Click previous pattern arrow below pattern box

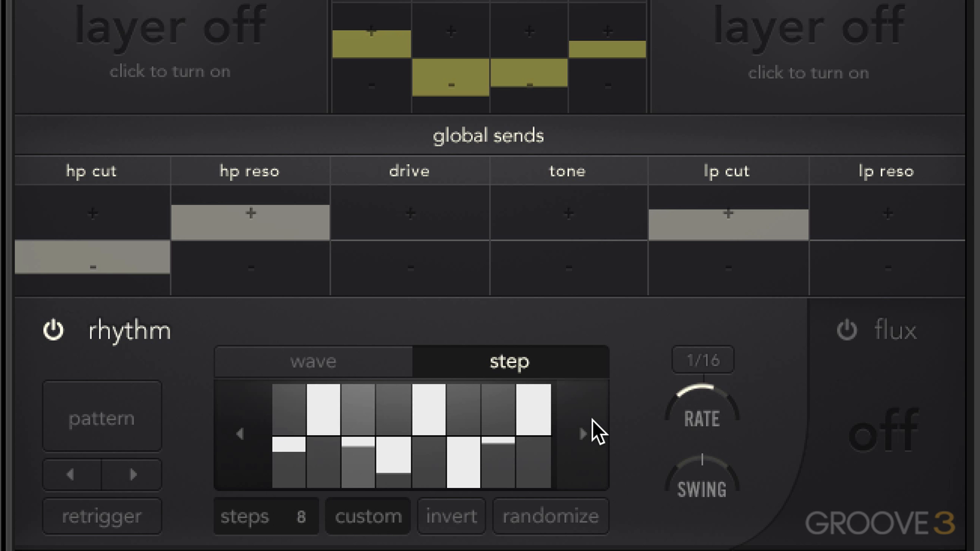click(x=71, y=474)
